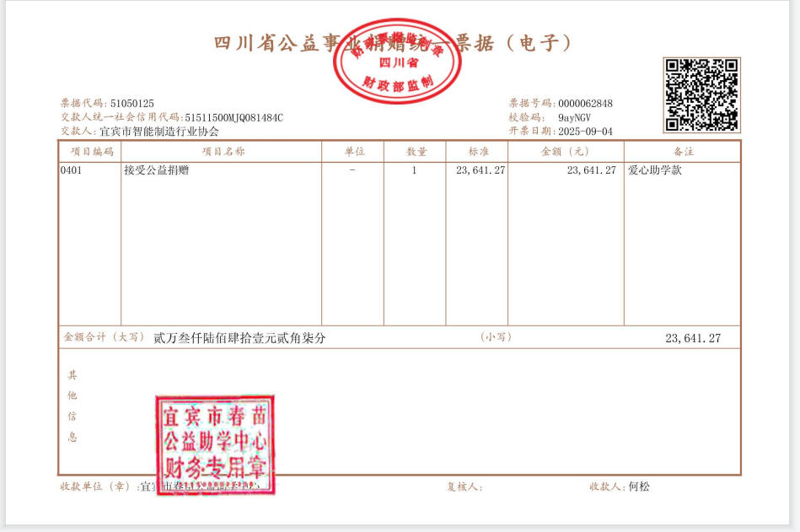Click the QR code on the receipt
Image resolution: width=800 pixels, height=532 pixels.
point(701,95)
